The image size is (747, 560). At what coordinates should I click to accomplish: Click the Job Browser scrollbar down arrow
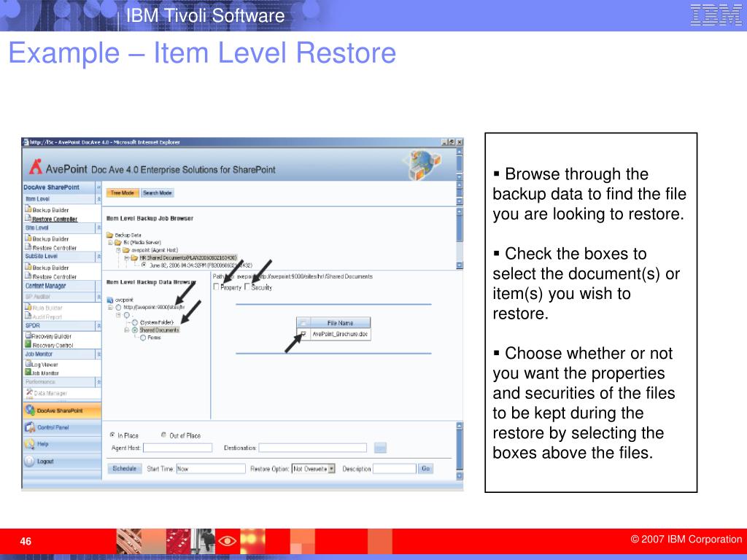pos(460,265)
